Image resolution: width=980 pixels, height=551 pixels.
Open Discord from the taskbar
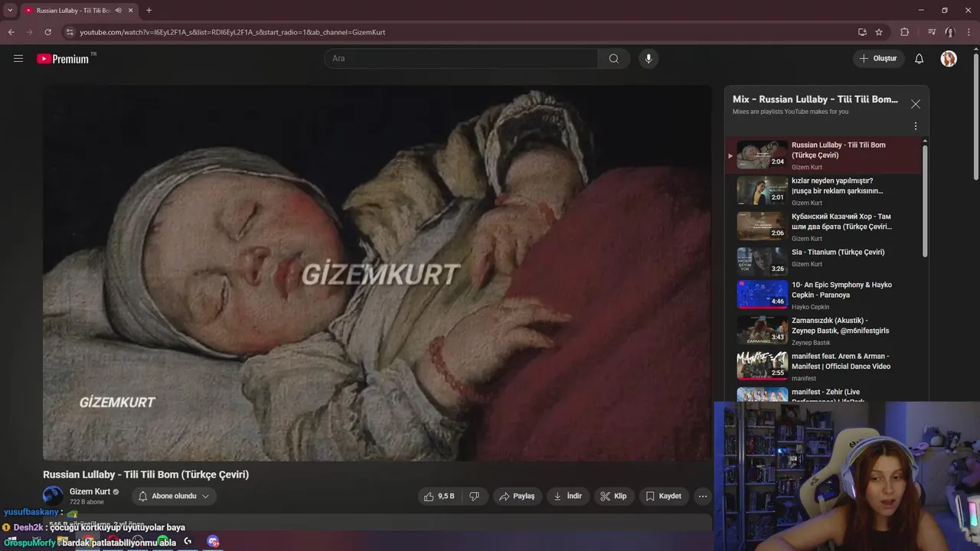[213, 542]
